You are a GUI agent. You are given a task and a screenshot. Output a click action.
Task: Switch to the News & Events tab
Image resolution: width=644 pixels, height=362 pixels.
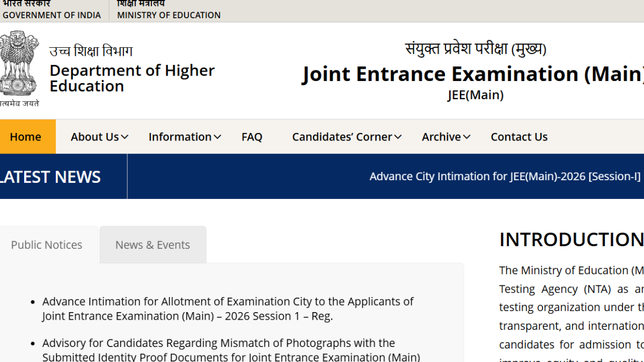point(152,245)
